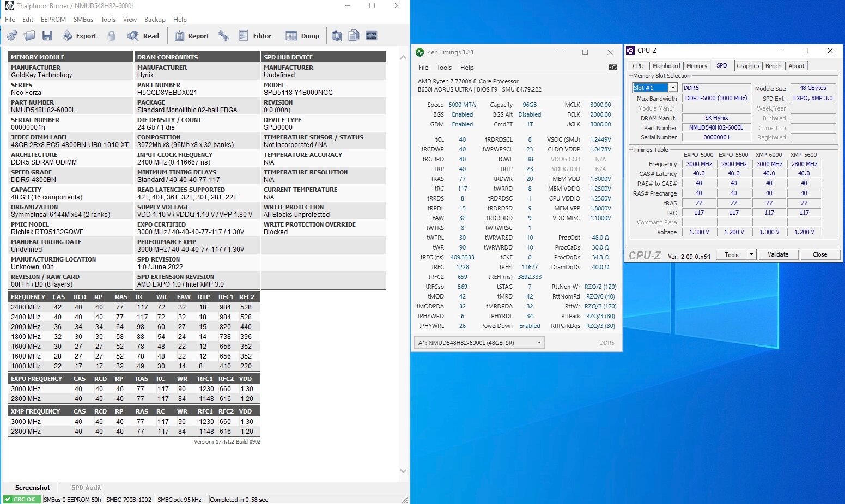Screen dimensions: 845x504
Task: Click the wrench tool icon
Action: pyautogui.click(x=223, y=36)
